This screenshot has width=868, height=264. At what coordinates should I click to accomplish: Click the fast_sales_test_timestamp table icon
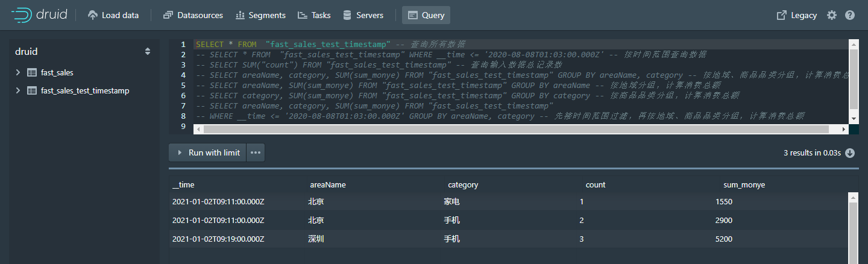[x=32, y=90]
